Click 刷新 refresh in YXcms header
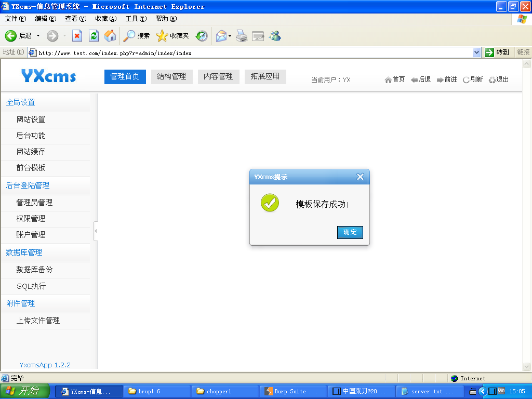Screen dimensions: 532x399 click(473, 79)
